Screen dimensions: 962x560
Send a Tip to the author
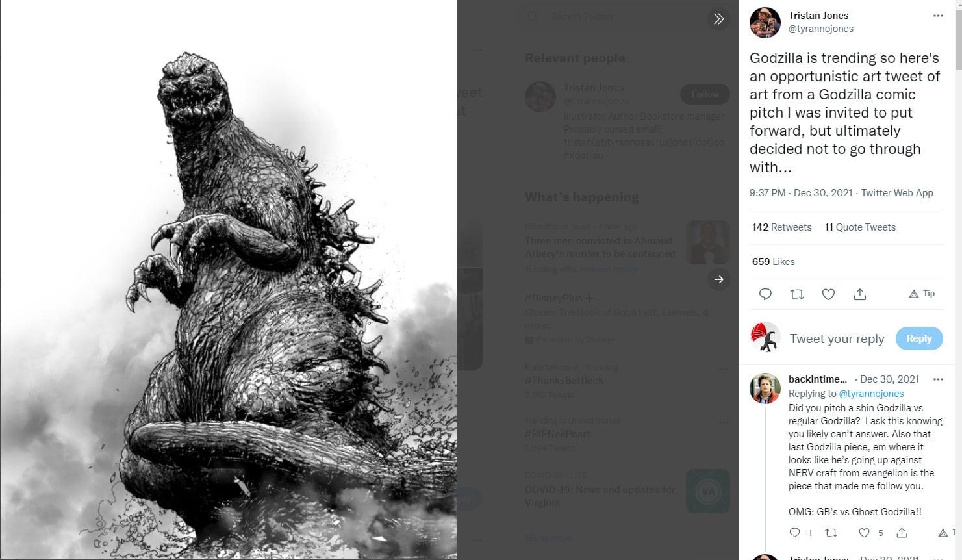tap(922, 294)
